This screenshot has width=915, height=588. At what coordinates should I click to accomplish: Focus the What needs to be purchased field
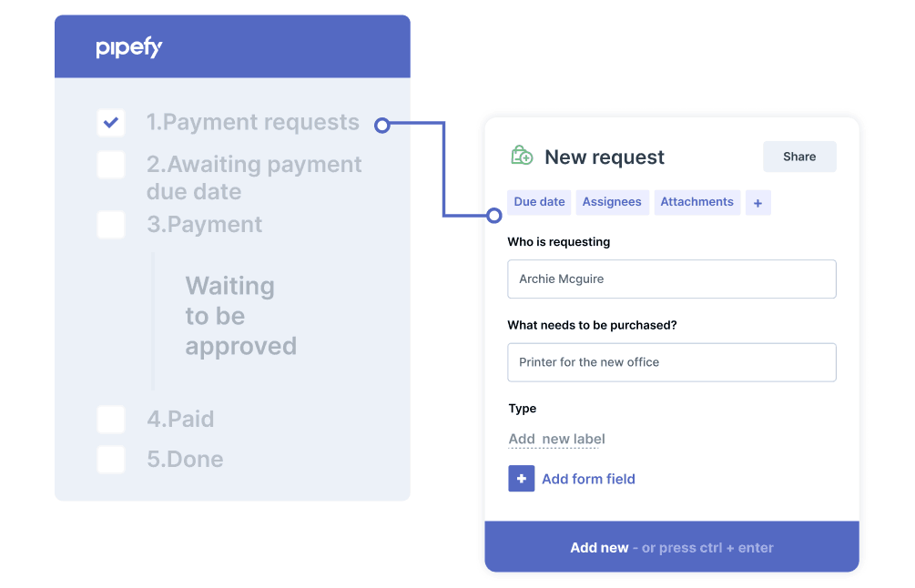point(671,362)
